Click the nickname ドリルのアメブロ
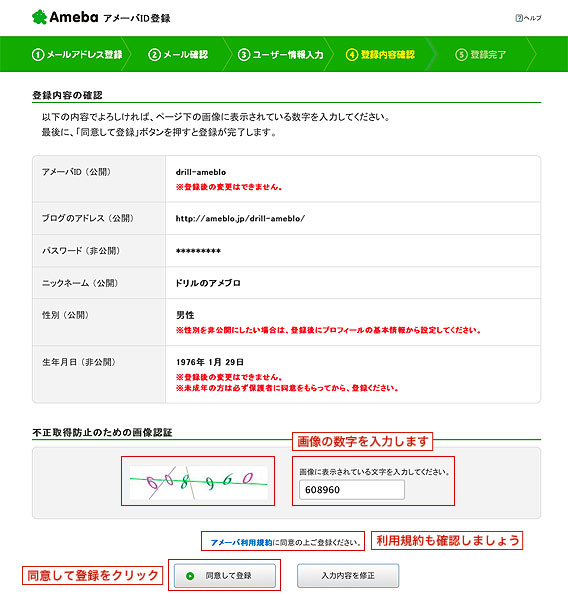Screen dimensions: 568x600 pos(208,283)
